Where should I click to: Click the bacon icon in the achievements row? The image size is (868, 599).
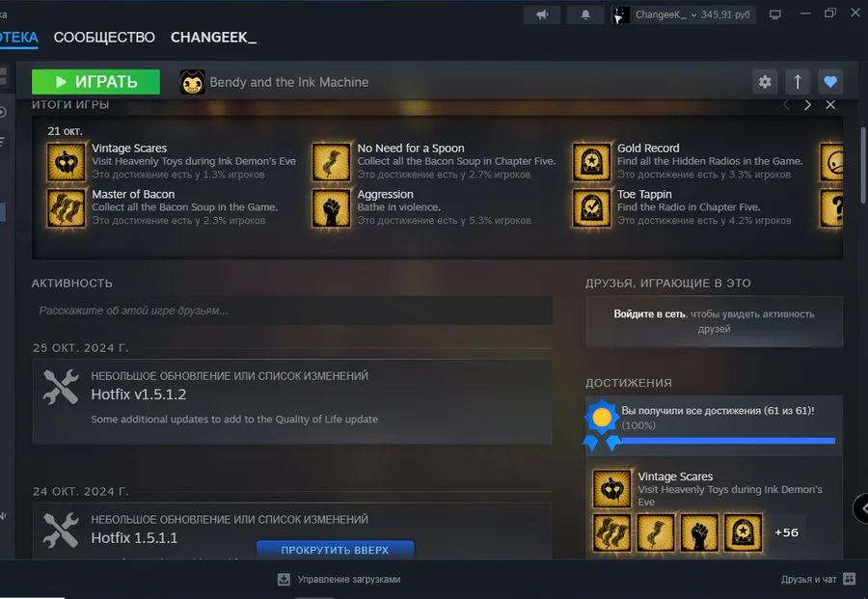tap(611, 532)
